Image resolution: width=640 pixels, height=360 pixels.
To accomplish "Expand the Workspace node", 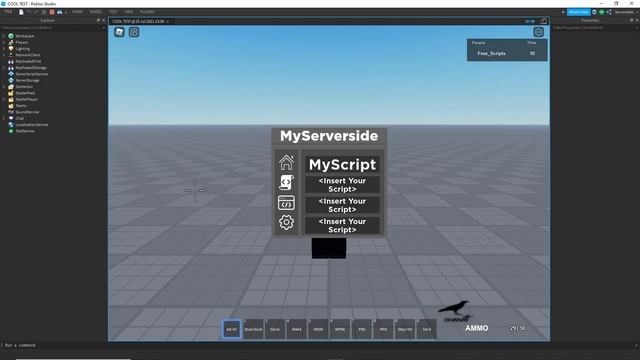I will click(4, 36).
